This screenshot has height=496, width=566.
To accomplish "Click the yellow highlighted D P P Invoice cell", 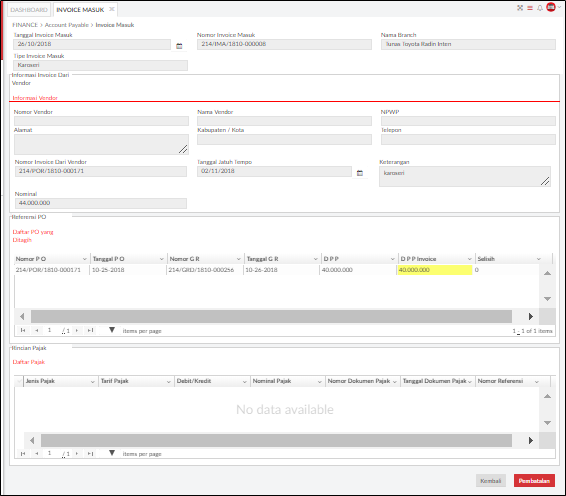I will 435,270.
